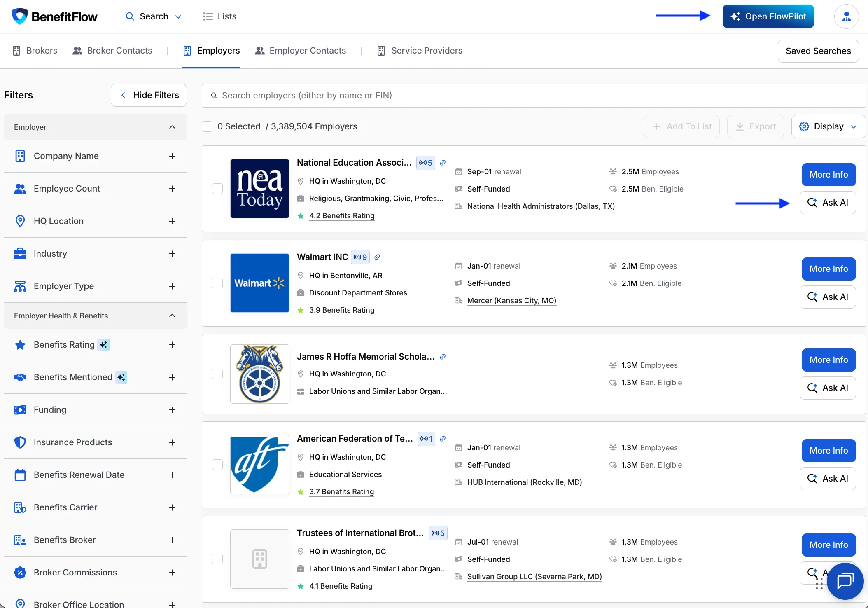Open the chat support bubble icon
The width and height of the screenshot is (868, 608).
[845, 581]
